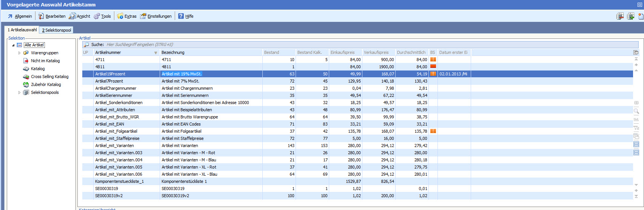Expand the Warengruppen tree node
This screenshot has width=644, height=210.
click(20, 53)
